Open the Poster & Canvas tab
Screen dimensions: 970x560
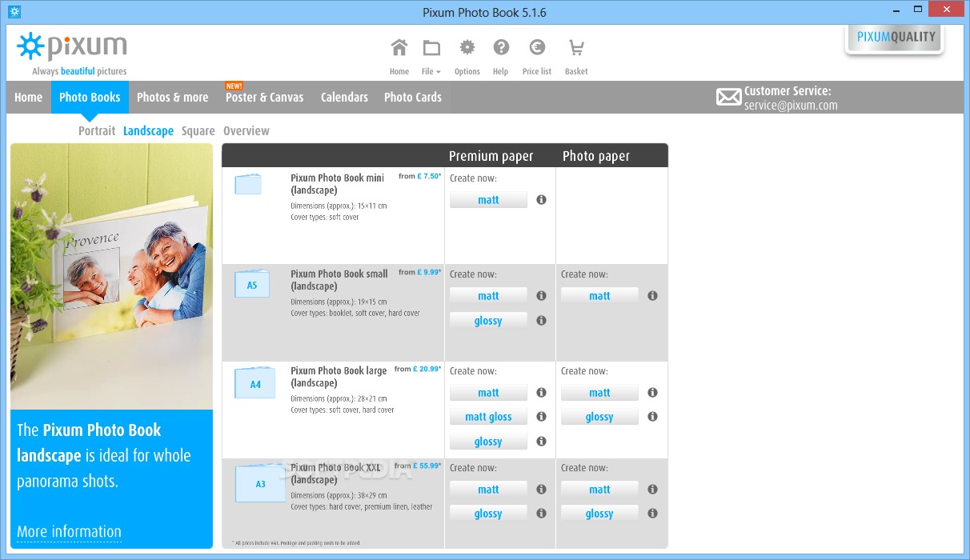265,98
